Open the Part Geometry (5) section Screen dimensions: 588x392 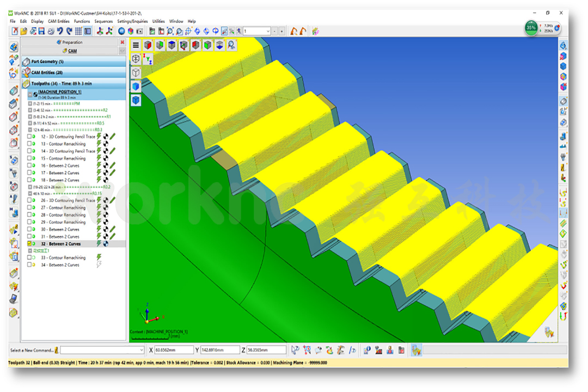point(73,61)
